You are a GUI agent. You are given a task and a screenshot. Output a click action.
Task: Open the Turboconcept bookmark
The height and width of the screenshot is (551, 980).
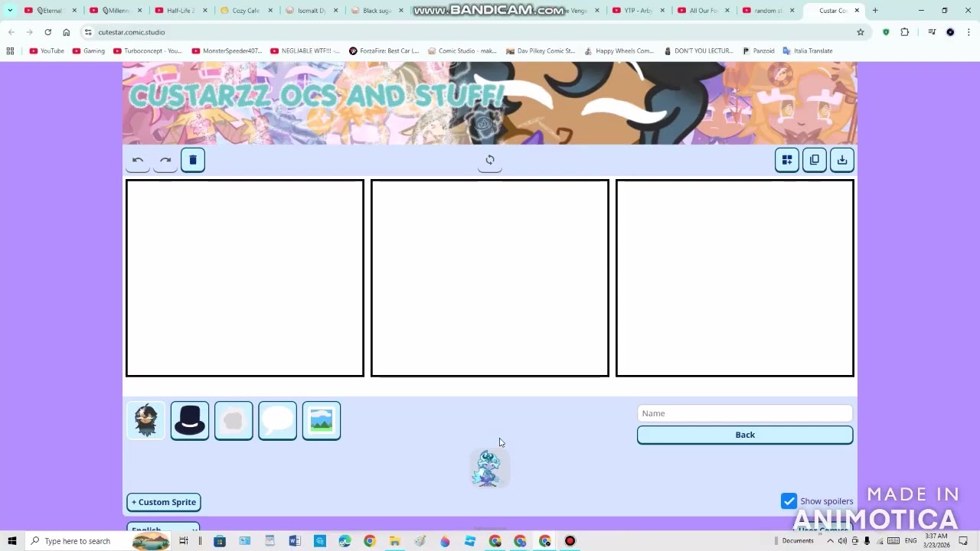tap(147, 51)
